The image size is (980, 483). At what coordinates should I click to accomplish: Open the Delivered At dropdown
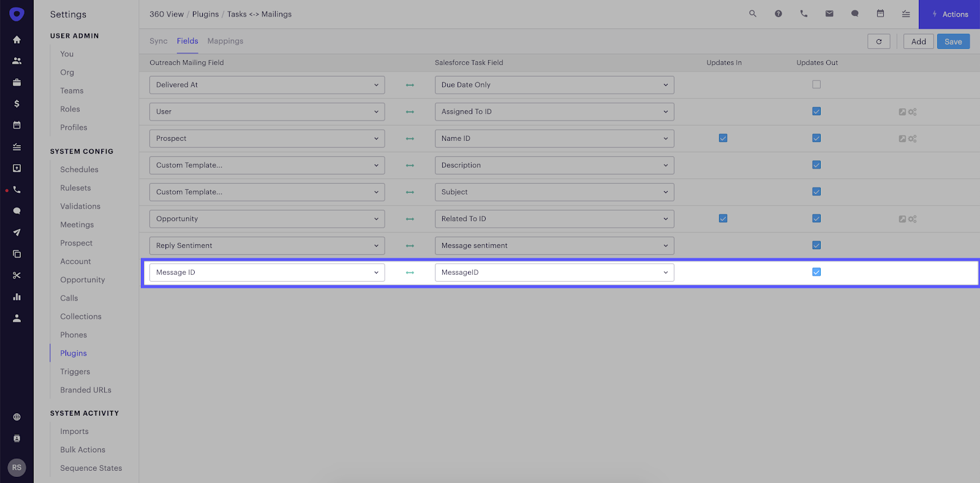pos(267,85)
